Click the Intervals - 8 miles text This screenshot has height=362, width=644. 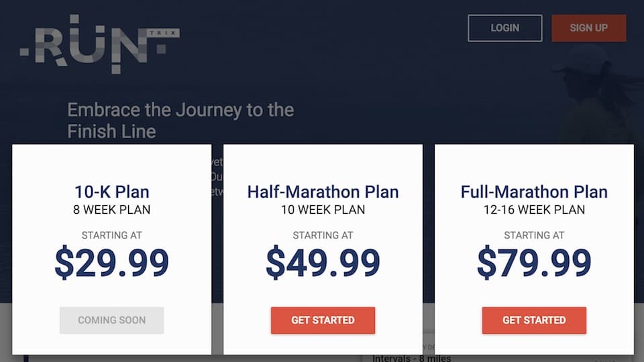411,358
